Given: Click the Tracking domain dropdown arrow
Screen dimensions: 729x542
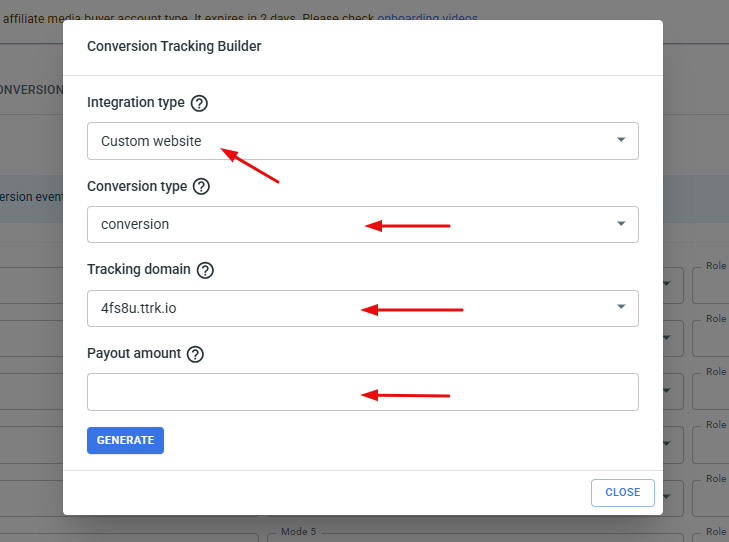Looking at the screenshot, I should (x=621, y=308).
